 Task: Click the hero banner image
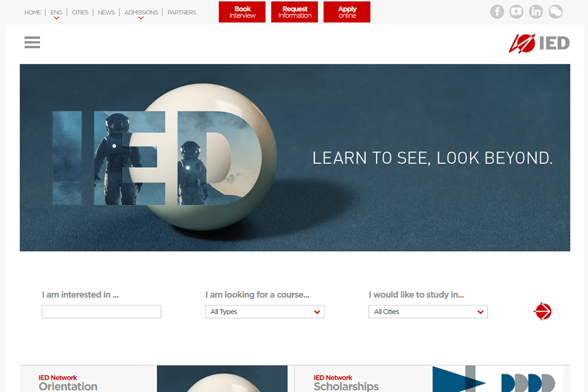point(295,157)
